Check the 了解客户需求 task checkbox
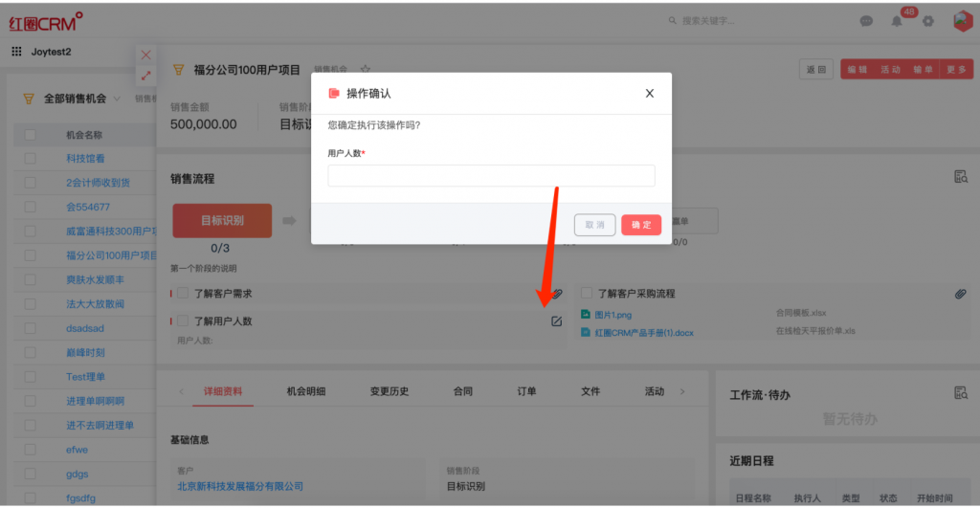This screenshot has height=508, width=980. point(183,294)
